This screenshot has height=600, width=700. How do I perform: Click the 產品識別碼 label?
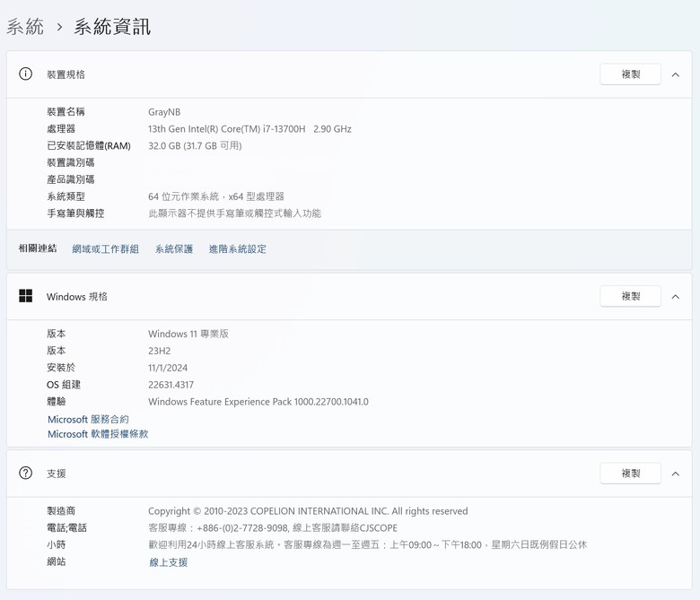point(71,179)
